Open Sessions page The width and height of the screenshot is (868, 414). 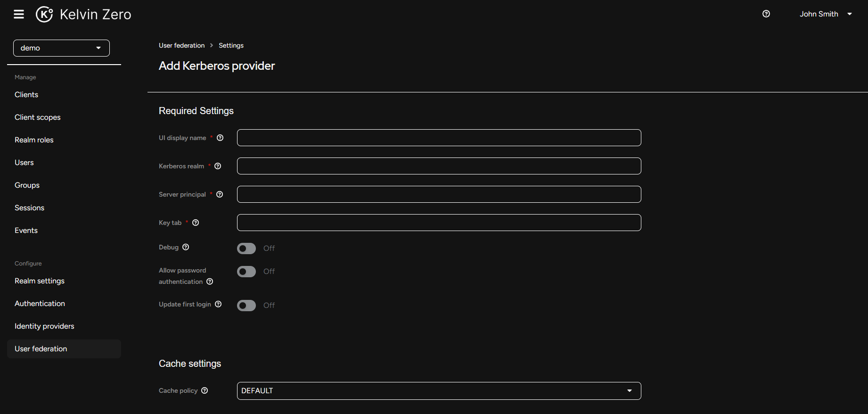[x=64, y=208]
